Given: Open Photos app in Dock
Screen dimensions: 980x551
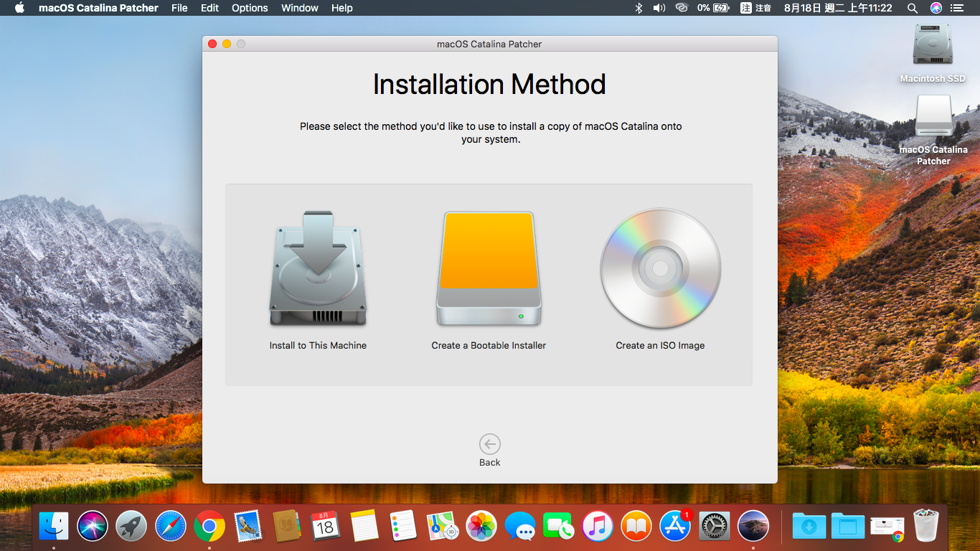Looking at the screenshot, I should click(x=481, y=527).
